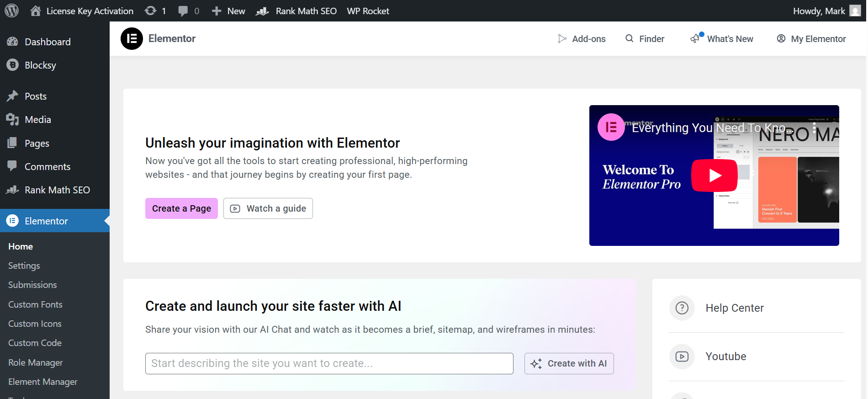Image resolution: width=868 pixels, height=399 pixels.
Task: Click License Key Activation site name
Action: coord(90,11)
